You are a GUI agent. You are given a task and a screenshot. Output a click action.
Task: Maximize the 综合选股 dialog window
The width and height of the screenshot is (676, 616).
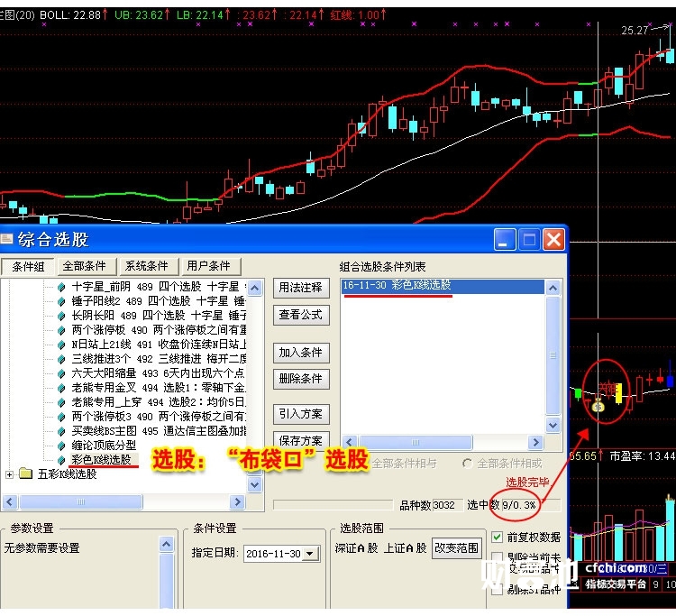tap(529, 239)
